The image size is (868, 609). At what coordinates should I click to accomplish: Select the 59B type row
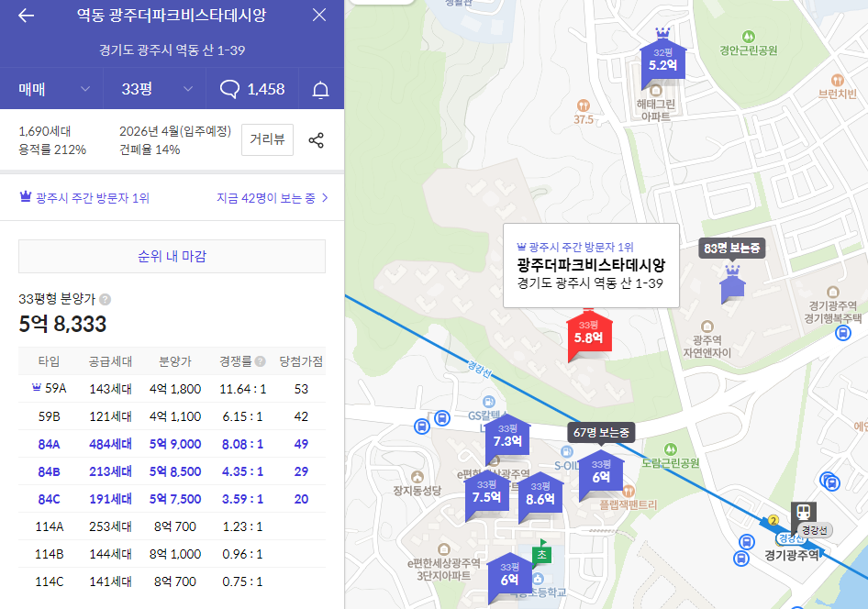pyautogui.click(x=172, y=416)
